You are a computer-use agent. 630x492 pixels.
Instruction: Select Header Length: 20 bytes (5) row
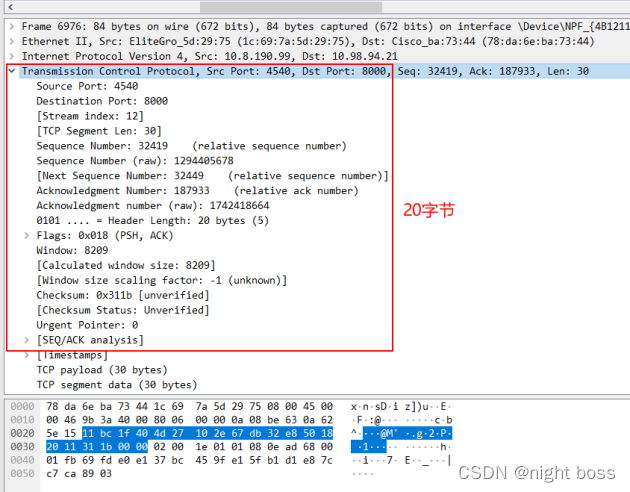153,220
